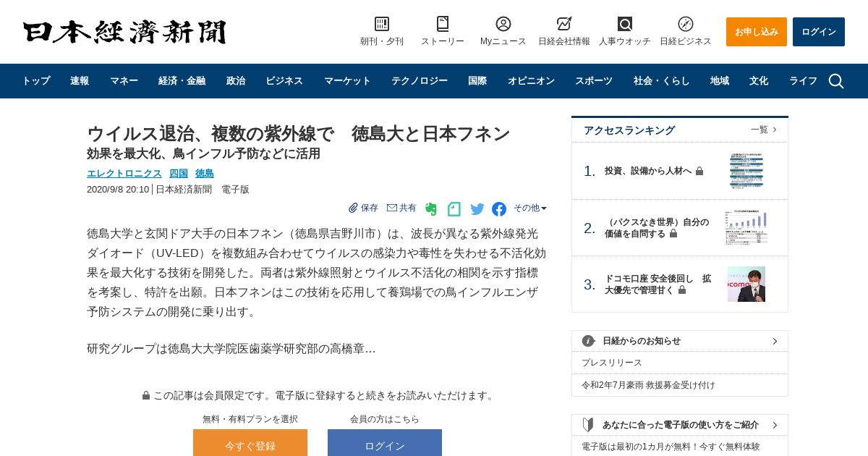The width and height of the screenshot is (868, 456).
Task: Go to the 日本経済新聞 logo home
Action: (x=124, y=32)
